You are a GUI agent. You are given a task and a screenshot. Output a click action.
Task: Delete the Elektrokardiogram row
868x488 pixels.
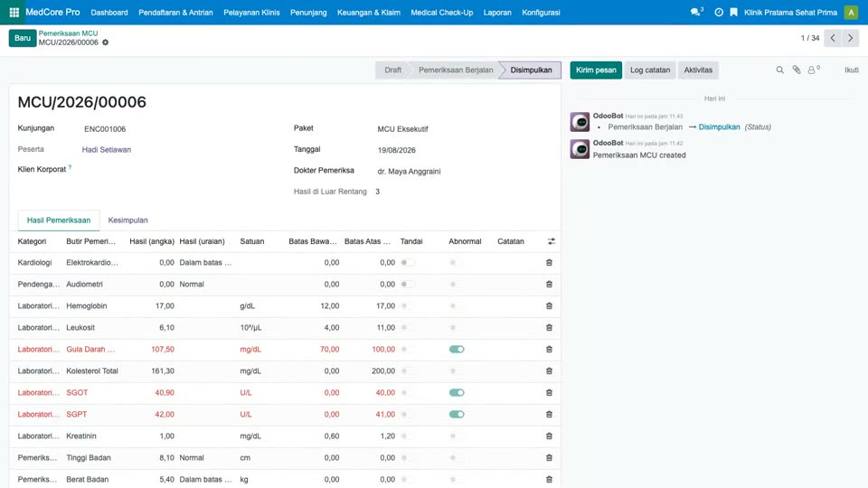[549, 263]
